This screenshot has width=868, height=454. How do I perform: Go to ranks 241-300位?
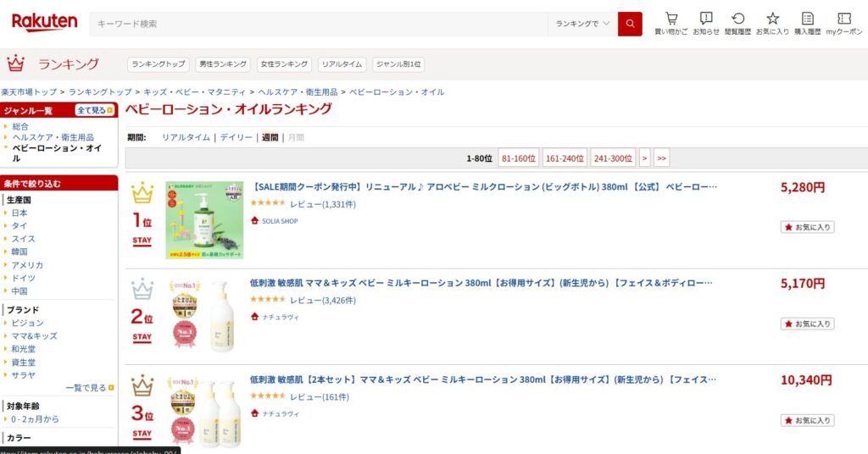click(613, 158)
